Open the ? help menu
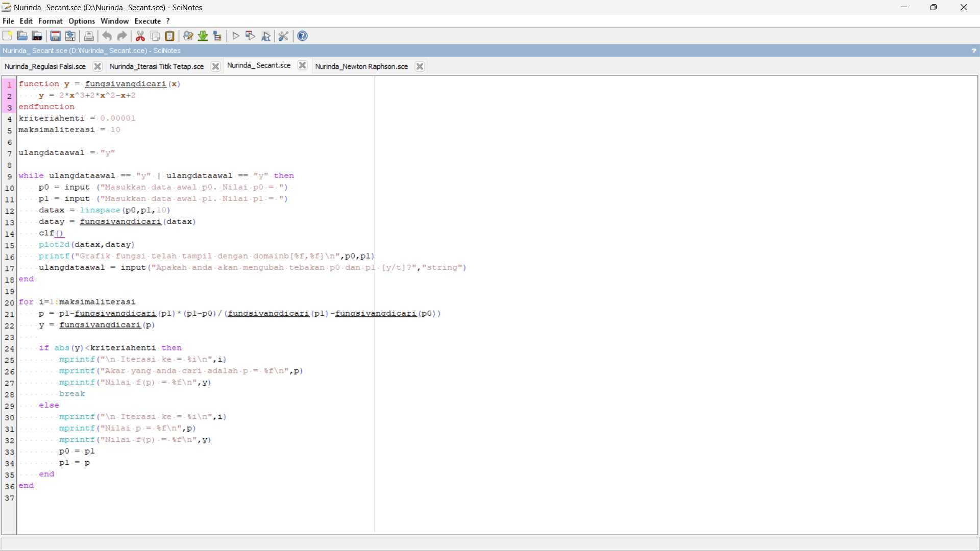Screen dimensions: 980x551 pos(168,21)
